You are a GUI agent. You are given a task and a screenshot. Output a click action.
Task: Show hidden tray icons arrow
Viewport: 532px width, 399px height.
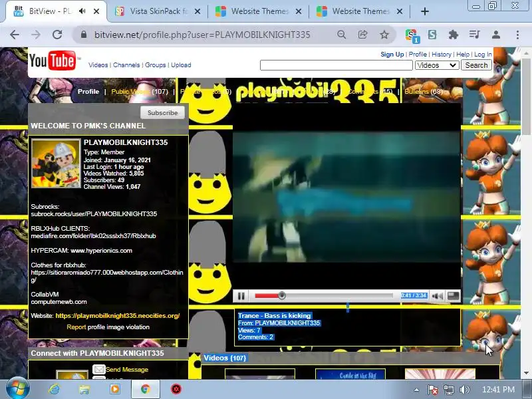[x=416, y=390]
